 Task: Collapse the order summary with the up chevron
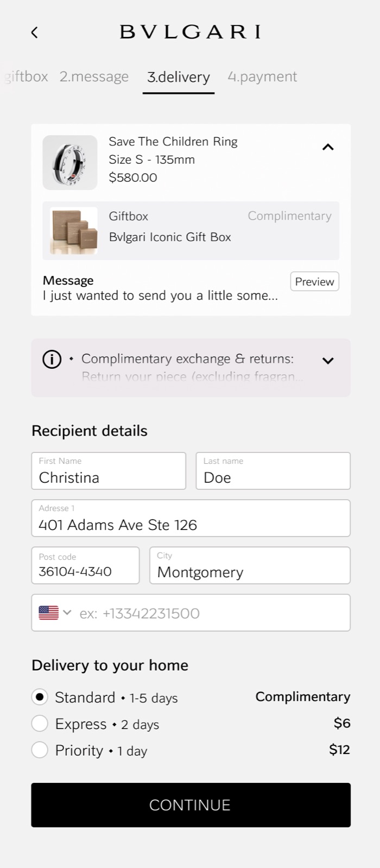point(328,147)
